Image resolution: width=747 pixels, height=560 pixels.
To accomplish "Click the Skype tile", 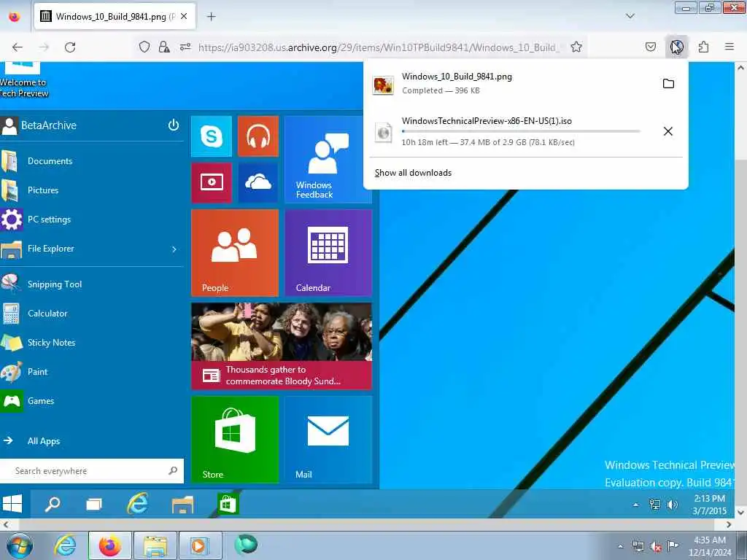I will tap(212, 136).
